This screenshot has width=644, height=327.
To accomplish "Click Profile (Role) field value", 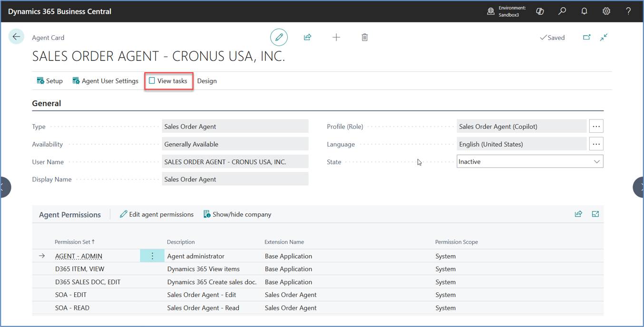I will (x=521, y=126).
